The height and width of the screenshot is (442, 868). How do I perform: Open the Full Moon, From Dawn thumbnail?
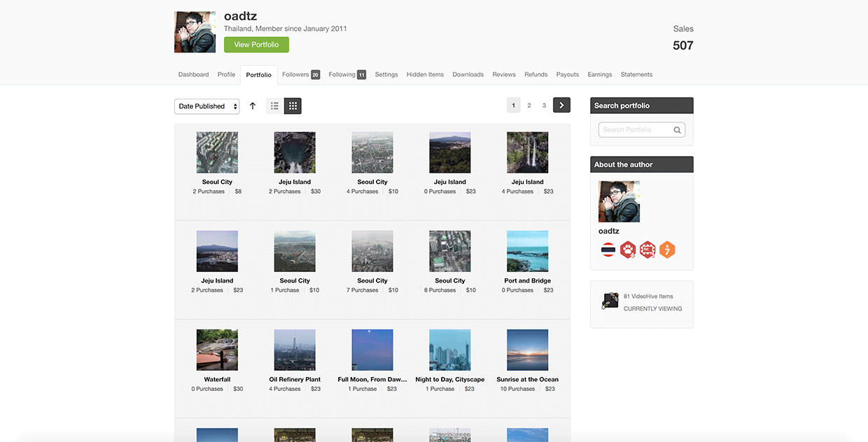coord(372,350)
